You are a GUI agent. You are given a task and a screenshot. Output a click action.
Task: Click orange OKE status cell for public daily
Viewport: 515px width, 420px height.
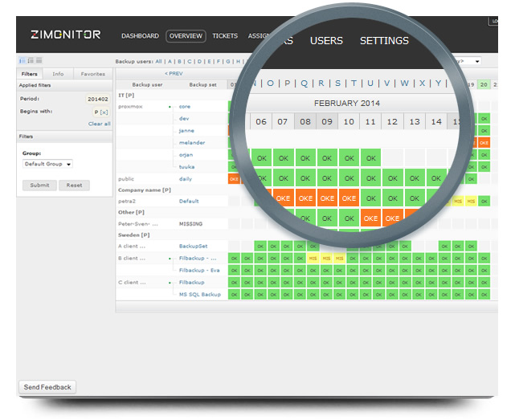point(234,179)
